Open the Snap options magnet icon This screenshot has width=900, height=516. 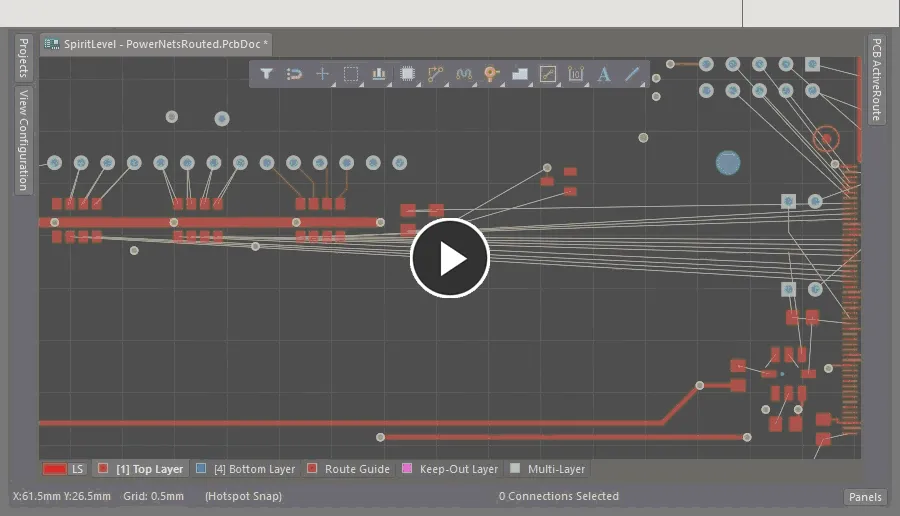tap(294, 74)
